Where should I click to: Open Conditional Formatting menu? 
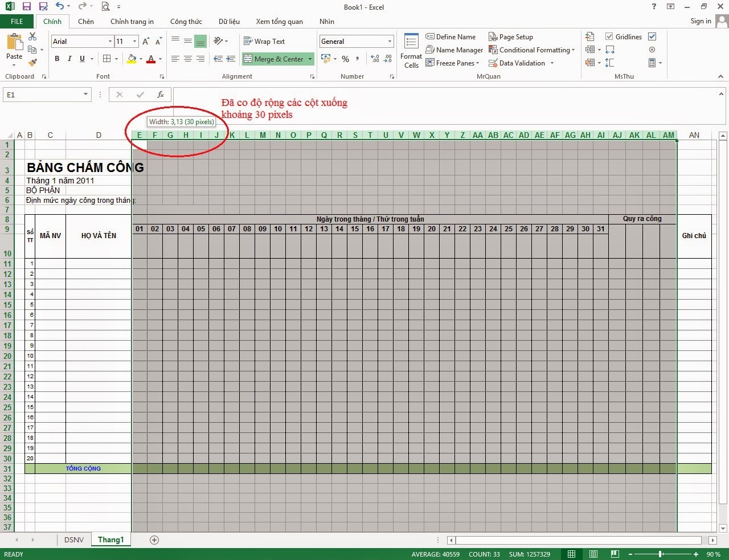(x=532, y=50)
